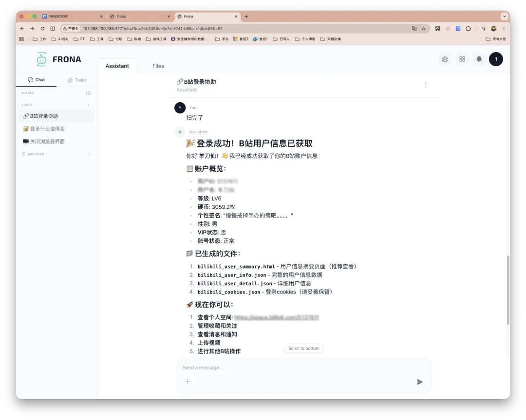Open the 已导入 bookmarks folder

[281, 39]
